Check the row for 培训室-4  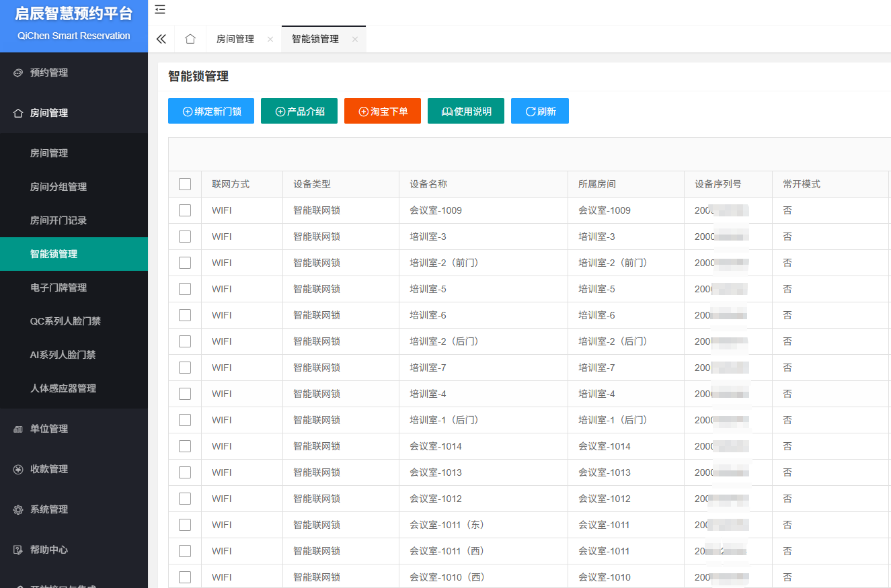tap(185, 394)
